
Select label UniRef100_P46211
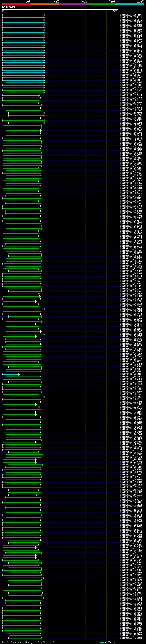pyautogui.click(x=131, y=326)
